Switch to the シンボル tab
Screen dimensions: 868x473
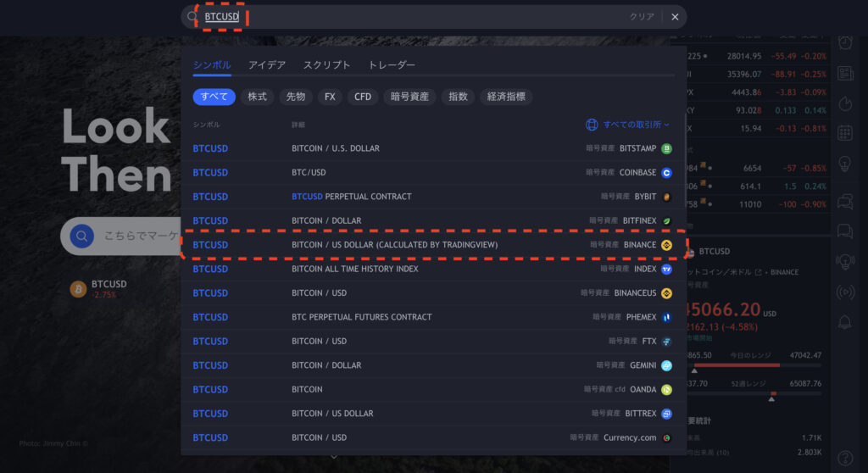212,64
